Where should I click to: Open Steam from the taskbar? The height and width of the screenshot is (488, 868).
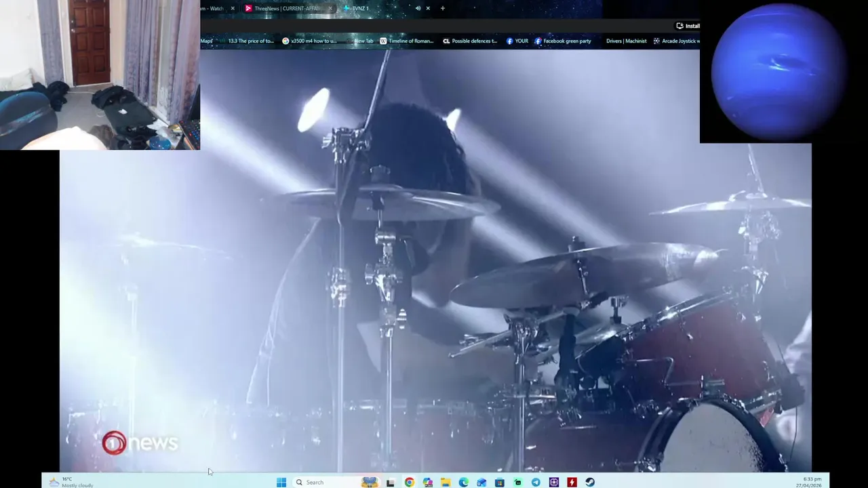coord(590,482)
